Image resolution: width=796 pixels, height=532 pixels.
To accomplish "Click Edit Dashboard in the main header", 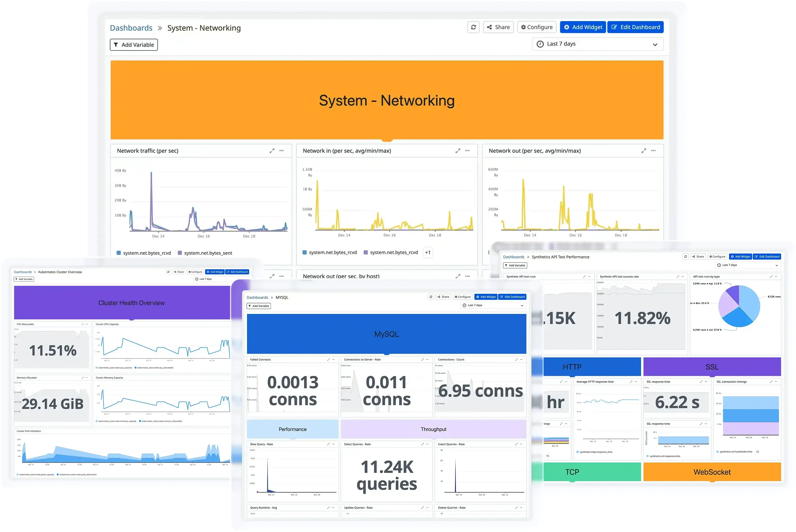I will click(x=635, y=27).
